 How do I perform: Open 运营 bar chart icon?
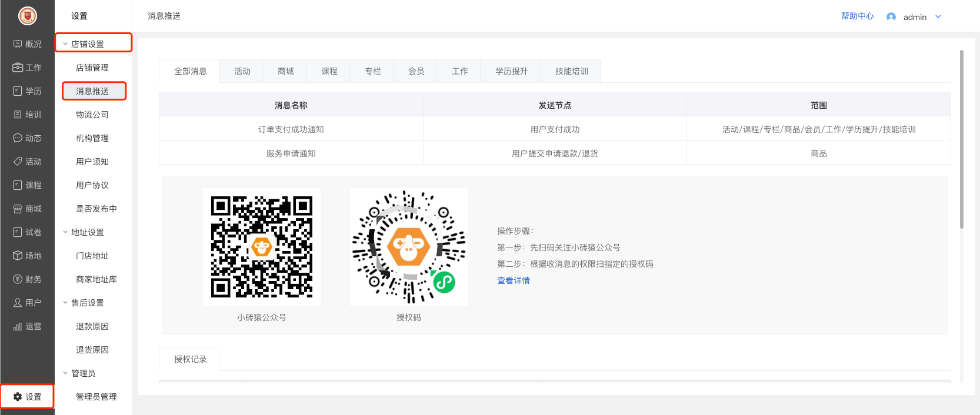[x=18, y=326]
